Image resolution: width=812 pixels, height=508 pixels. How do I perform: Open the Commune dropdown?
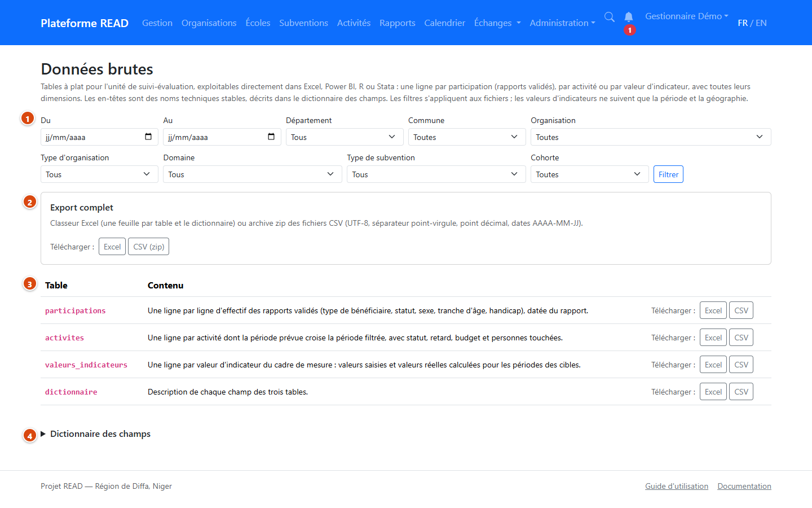point(467,137)
